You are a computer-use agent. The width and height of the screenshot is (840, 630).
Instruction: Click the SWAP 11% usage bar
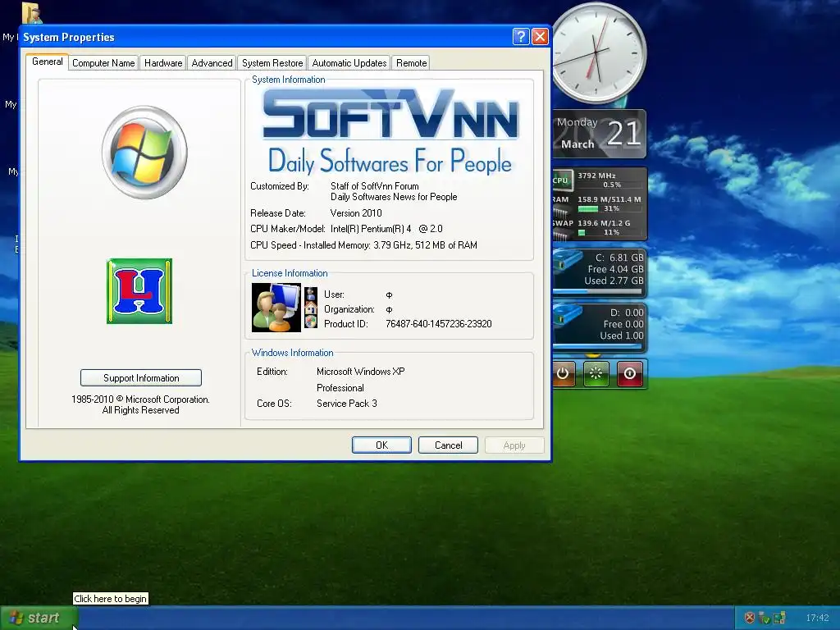pos(609,232)
